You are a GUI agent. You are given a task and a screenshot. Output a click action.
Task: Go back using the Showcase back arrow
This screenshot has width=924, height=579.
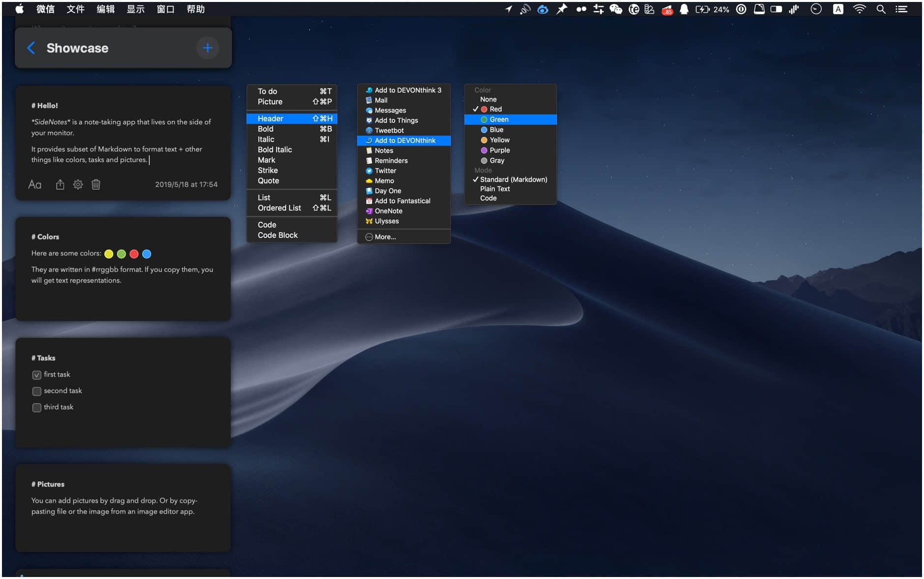click(31, 48)
